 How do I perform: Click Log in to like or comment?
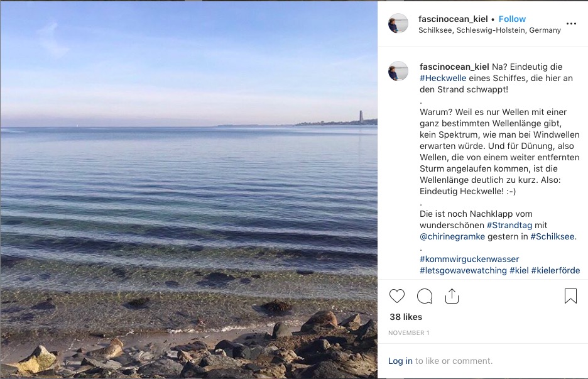pyautogui.click(x=400, y=361)
